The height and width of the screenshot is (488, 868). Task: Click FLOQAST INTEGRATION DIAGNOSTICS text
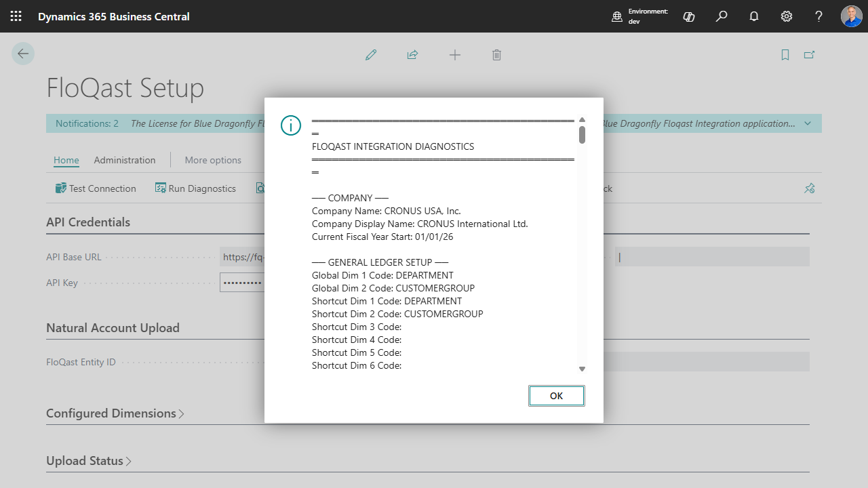pos(393,146)
